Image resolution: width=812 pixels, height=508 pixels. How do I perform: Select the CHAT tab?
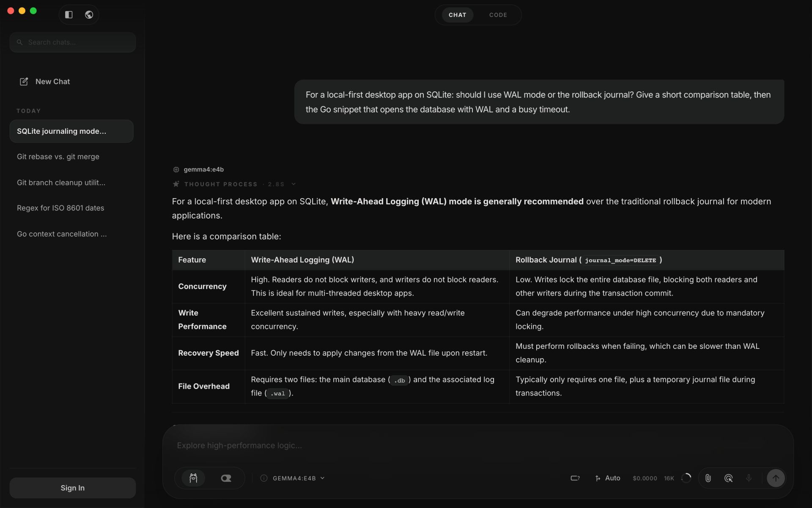(457, 15)
